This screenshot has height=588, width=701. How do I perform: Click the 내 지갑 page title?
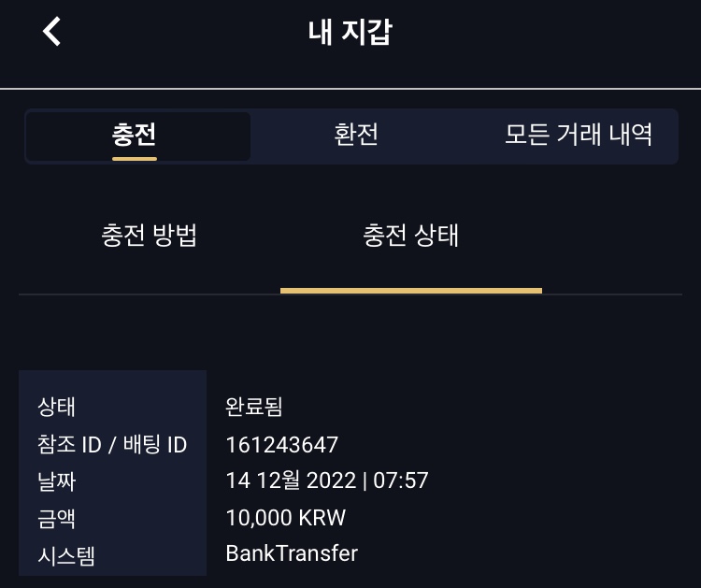coord(350,32)
